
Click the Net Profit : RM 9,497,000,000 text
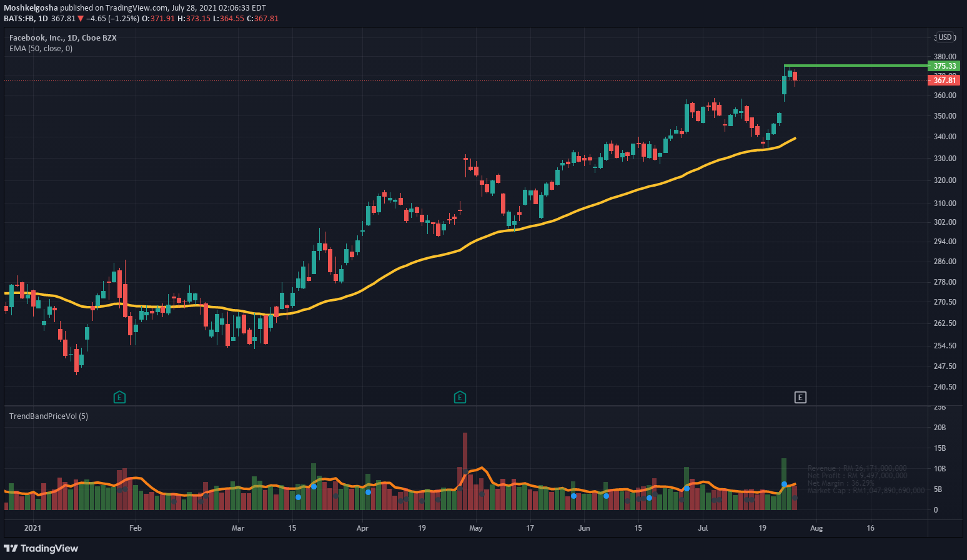coord(857,476)
